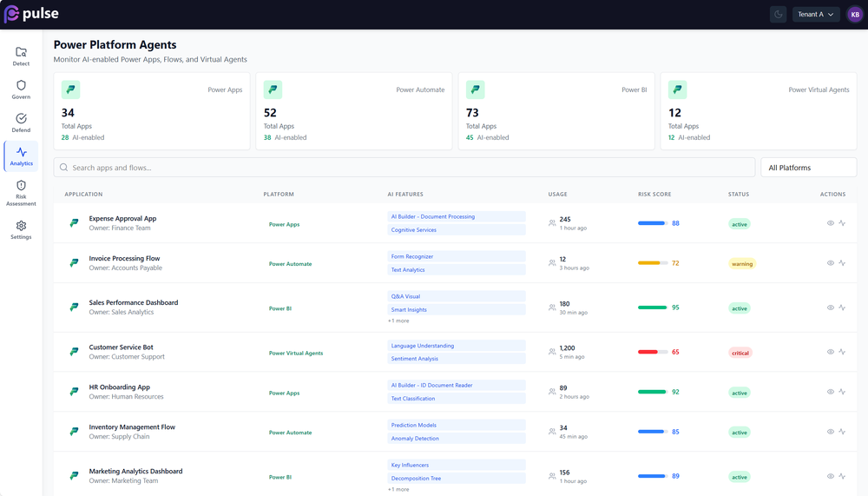This screenshot has height=496, width=868.
Task: View details eye icon for Invoice Processing Flow
Action: [x=831, y=263]
